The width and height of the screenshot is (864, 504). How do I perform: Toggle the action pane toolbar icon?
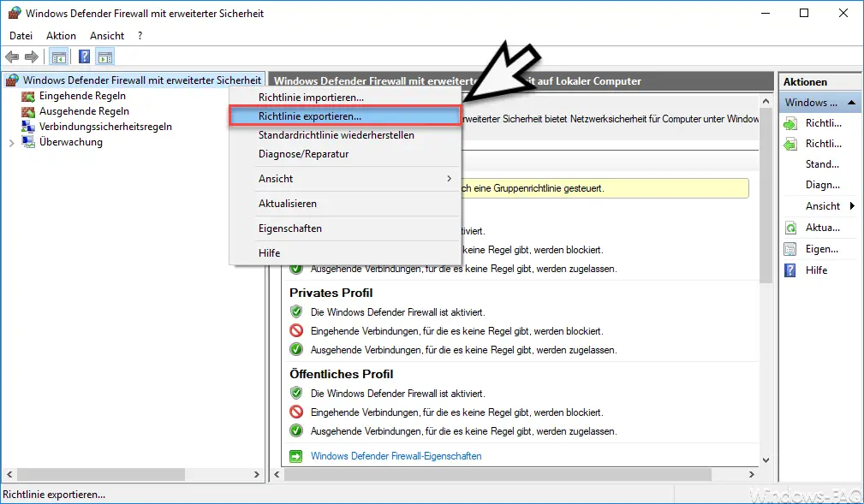click(x=104, y=56)
